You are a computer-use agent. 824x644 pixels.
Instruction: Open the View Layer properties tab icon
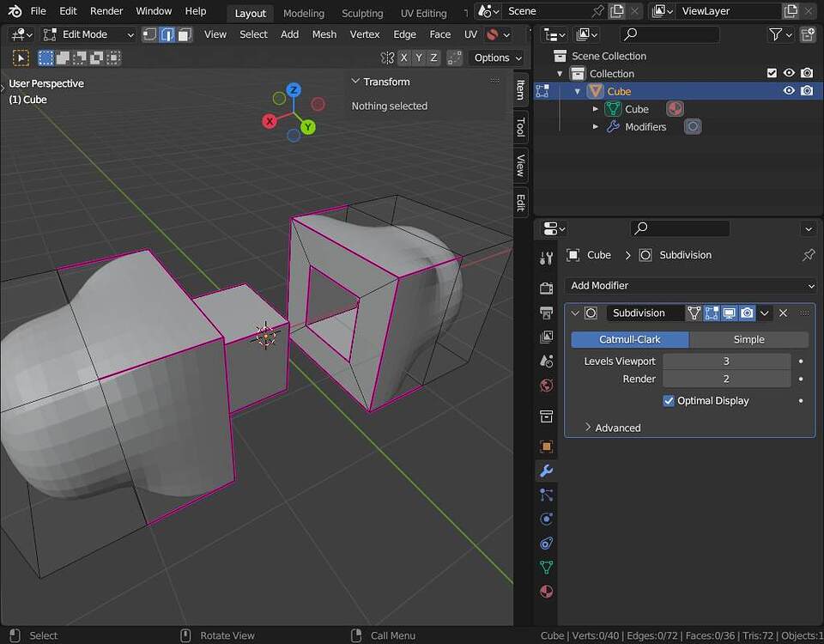(547, 337)
